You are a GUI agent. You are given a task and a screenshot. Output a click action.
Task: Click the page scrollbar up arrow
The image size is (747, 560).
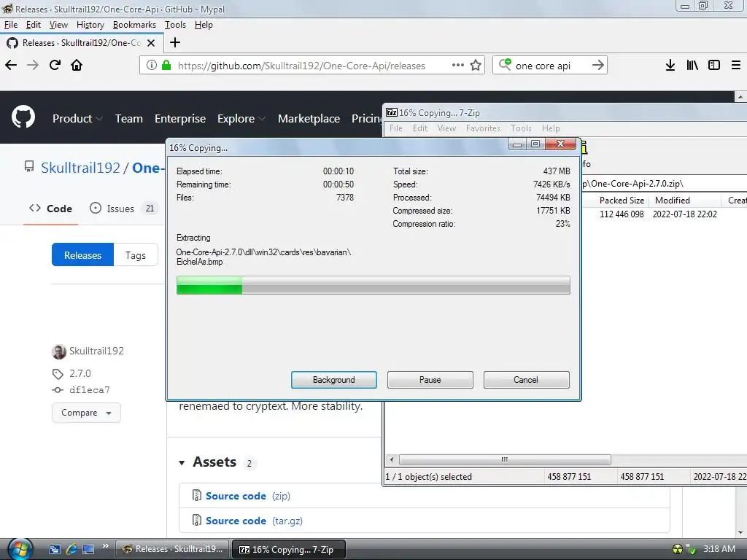(x=740, y=97)
